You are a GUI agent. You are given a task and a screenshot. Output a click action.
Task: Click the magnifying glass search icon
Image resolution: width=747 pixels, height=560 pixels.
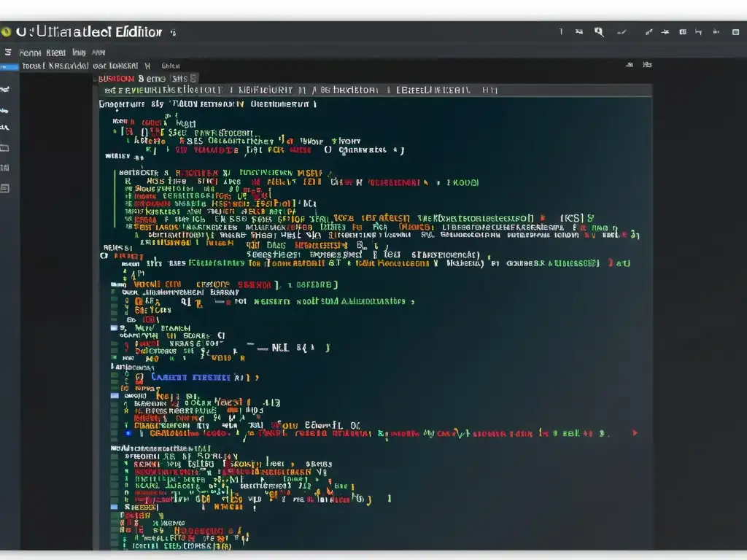599,32
